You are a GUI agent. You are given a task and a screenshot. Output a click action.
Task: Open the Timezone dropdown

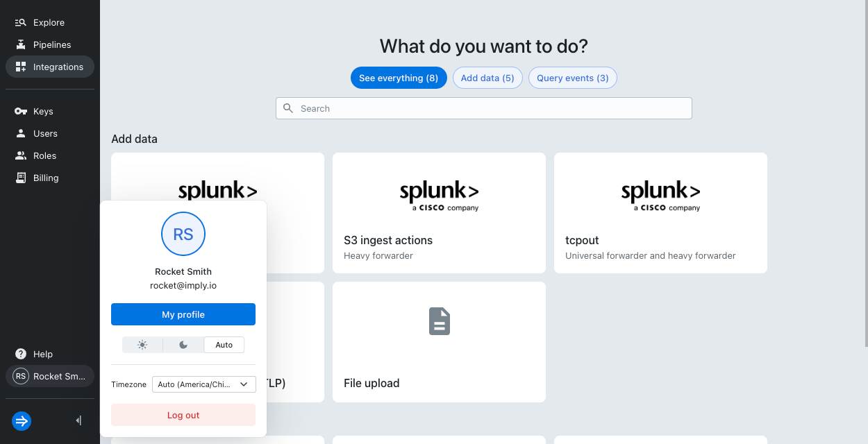(204, 384)
